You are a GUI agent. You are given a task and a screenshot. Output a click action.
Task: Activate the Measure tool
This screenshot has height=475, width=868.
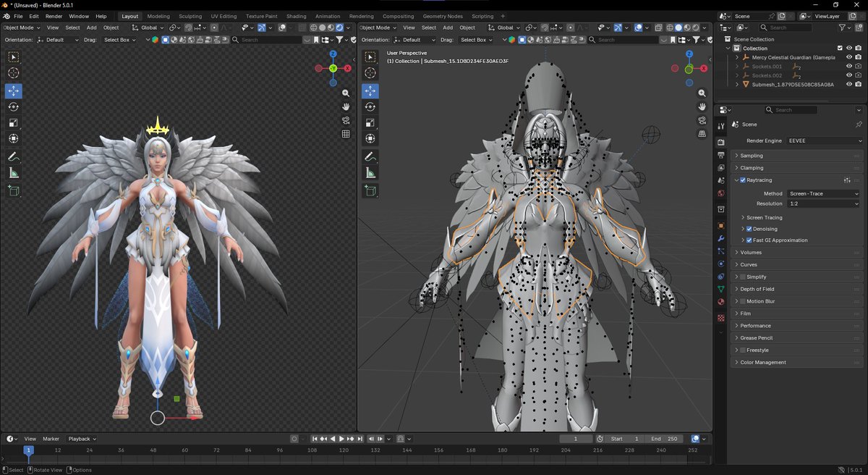13,173
